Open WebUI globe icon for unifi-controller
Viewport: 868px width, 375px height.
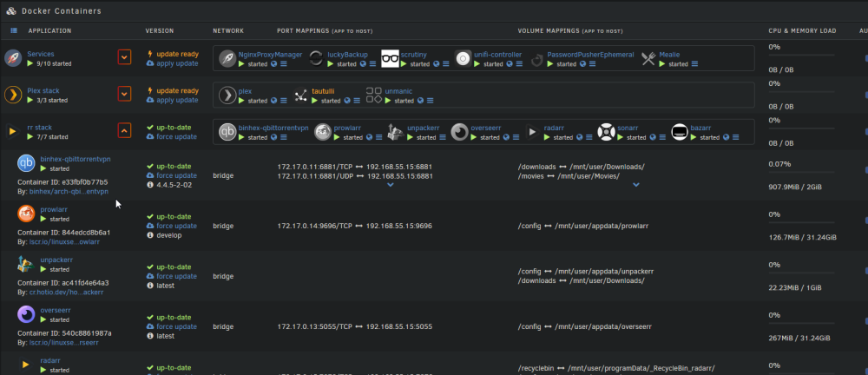(510, 64)
